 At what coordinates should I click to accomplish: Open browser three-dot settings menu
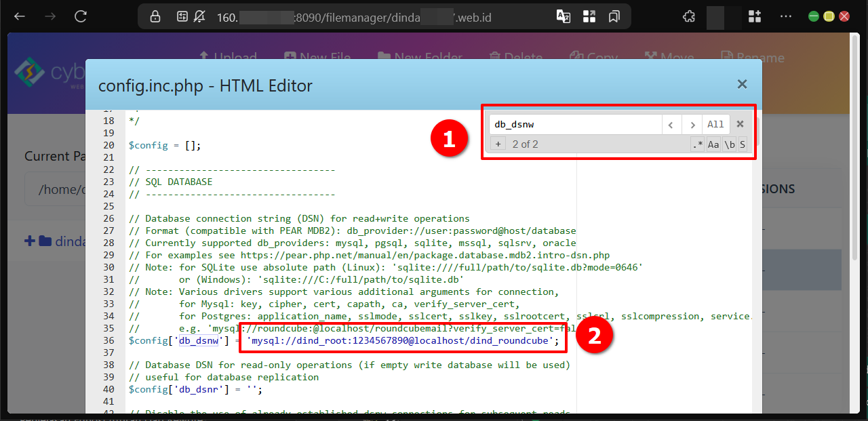coord(786,16)
